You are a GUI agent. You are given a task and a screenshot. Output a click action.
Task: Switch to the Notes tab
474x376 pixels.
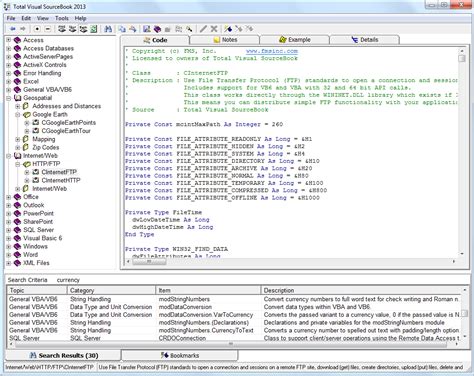click(x=225, y=40)
